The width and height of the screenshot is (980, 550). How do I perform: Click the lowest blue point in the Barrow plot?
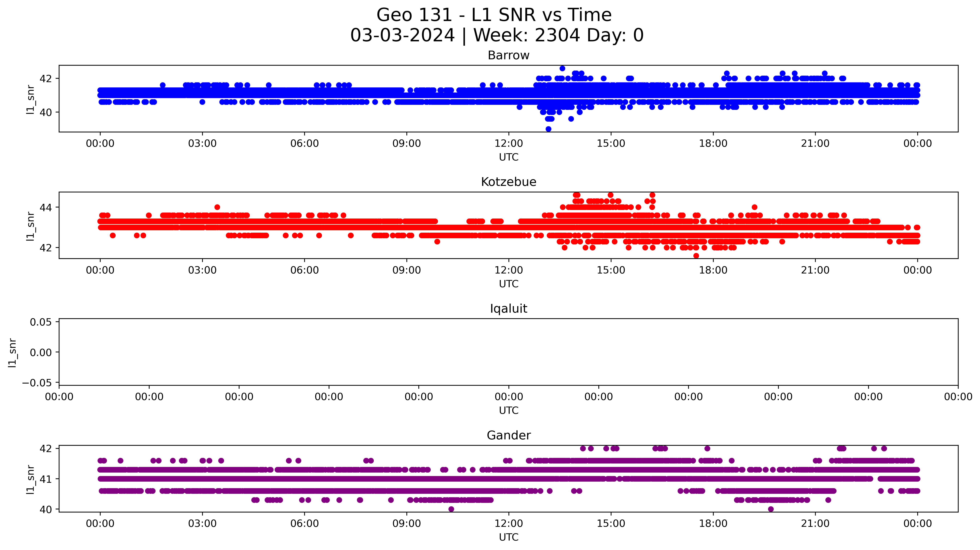548,129
